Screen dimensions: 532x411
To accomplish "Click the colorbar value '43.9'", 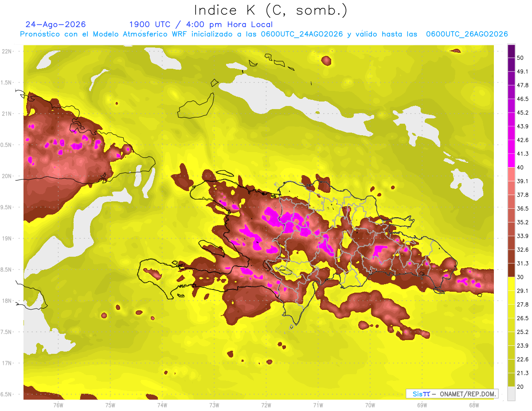I will (522, 126).
